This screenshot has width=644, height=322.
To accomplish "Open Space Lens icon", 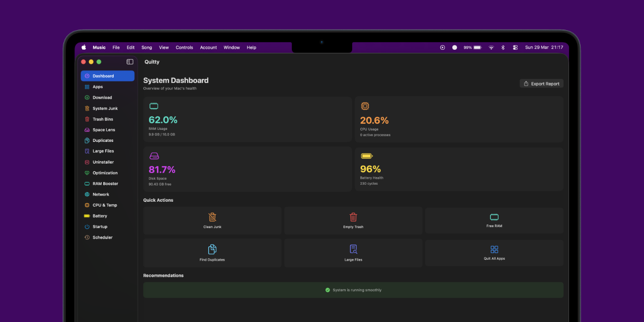I will [87, 130].
